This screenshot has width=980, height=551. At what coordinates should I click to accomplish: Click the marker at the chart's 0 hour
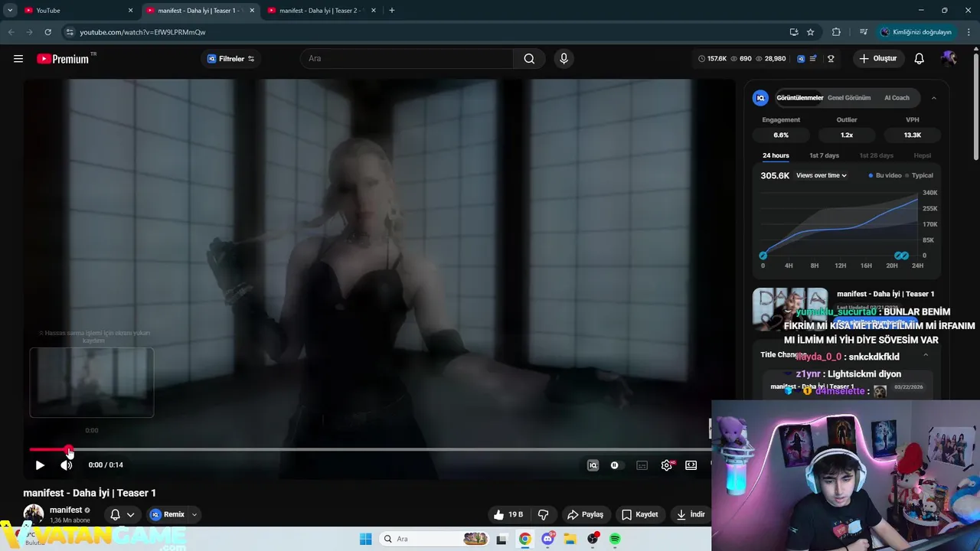(x=763, y=256)
